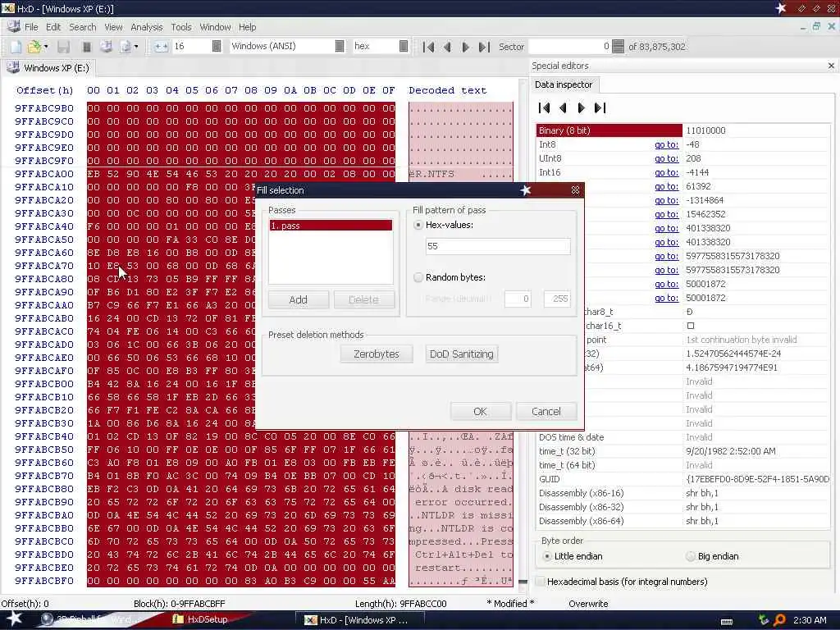Open the hex offset base dropdown

click(404, 47)
